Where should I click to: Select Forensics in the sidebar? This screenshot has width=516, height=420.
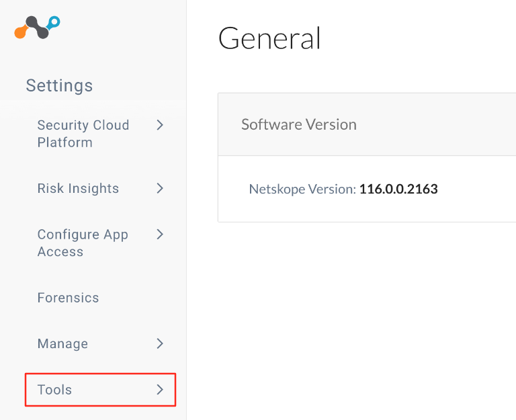pos(68,298)
